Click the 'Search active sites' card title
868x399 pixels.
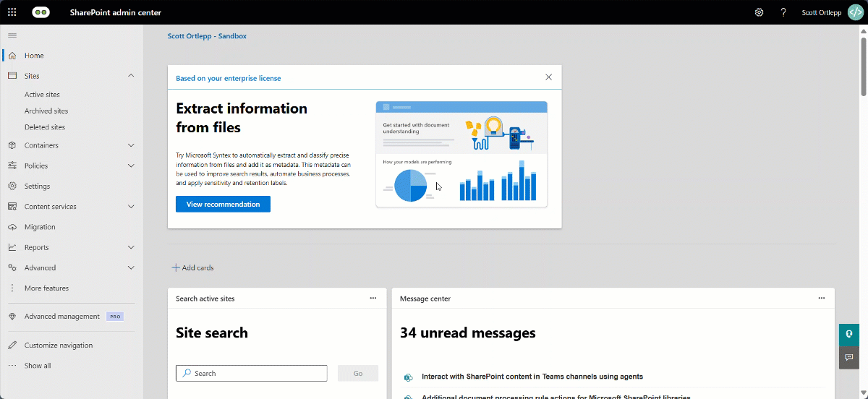(x=205, y=299)
